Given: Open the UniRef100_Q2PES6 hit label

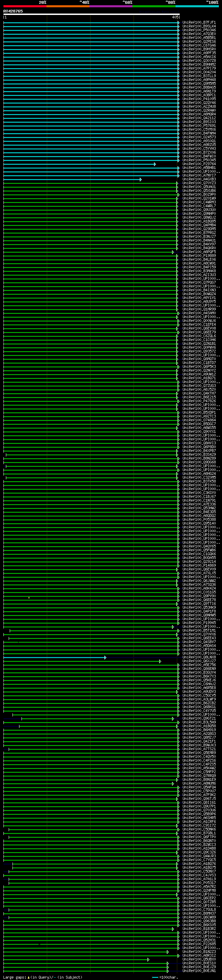Looking at the screenshot, I should pos(199,41).
